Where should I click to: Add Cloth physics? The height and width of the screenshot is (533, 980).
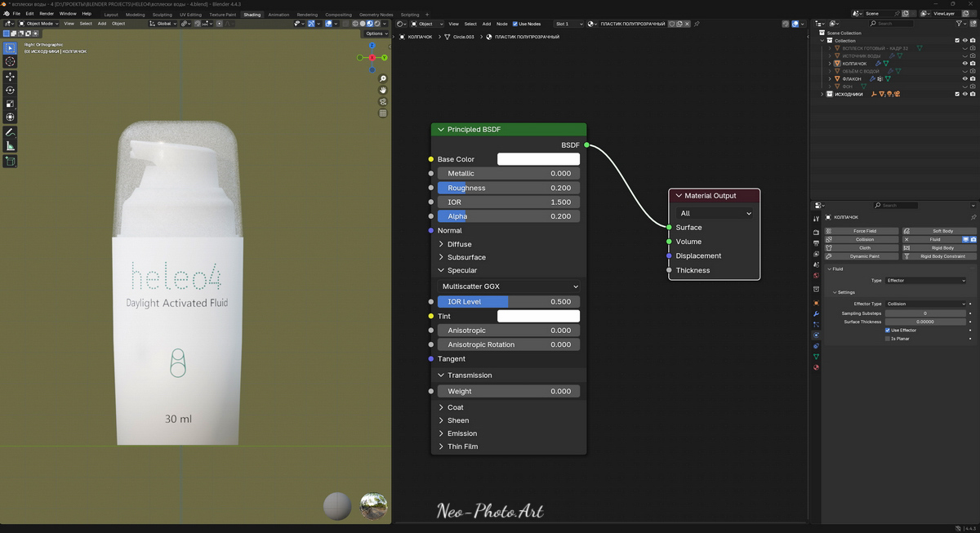(x=862, y=248)
